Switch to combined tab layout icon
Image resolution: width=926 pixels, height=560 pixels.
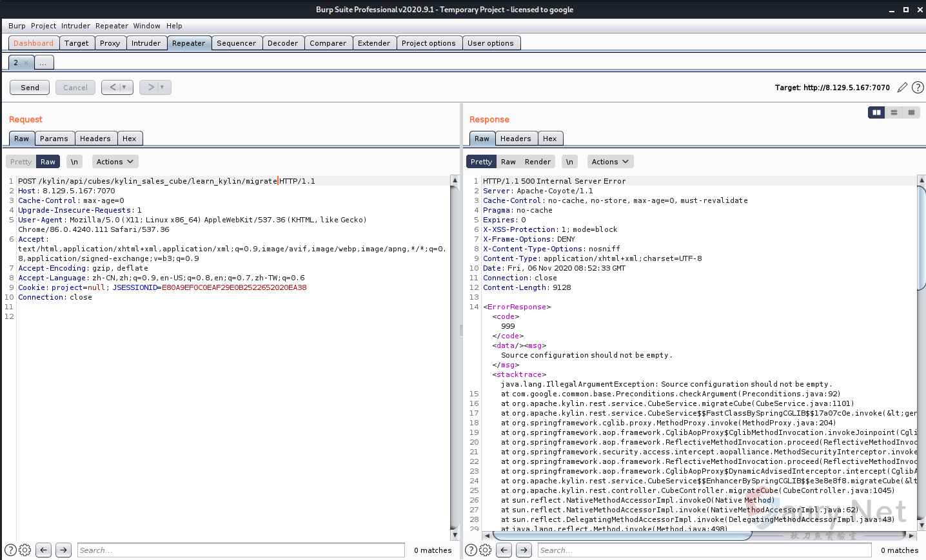click(911, 112)
